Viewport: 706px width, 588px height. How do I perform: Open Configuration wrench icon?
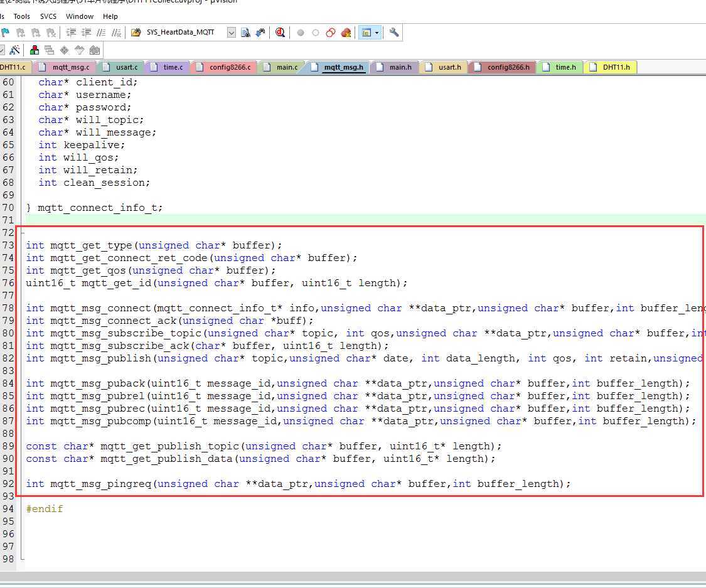(394, 33)
